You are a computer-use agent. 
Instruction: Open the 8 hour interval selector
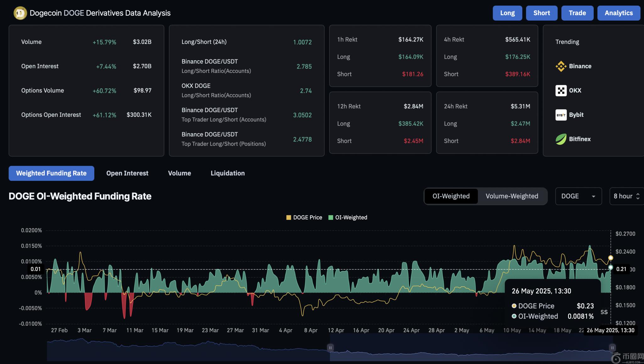tap(626, 196)
